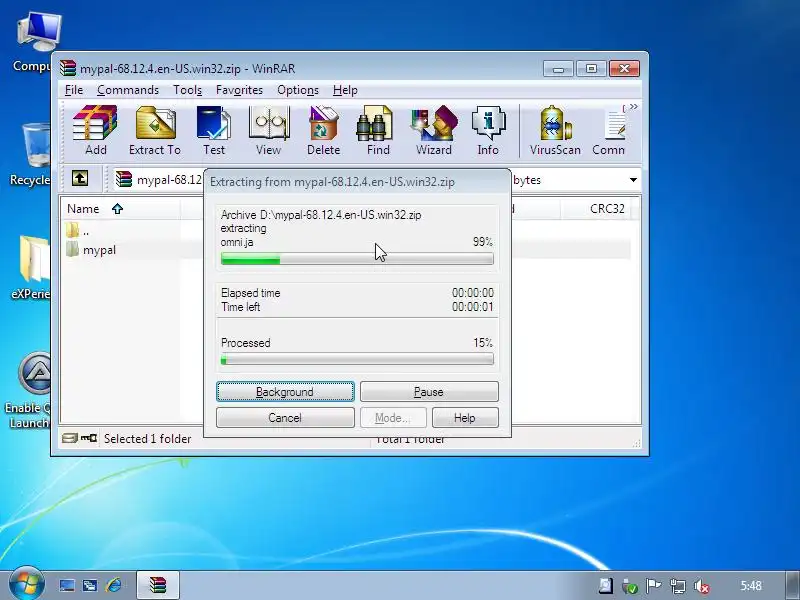800x600 pixels.
Task: Select the View toolbar icon
Action: point(268,130)
